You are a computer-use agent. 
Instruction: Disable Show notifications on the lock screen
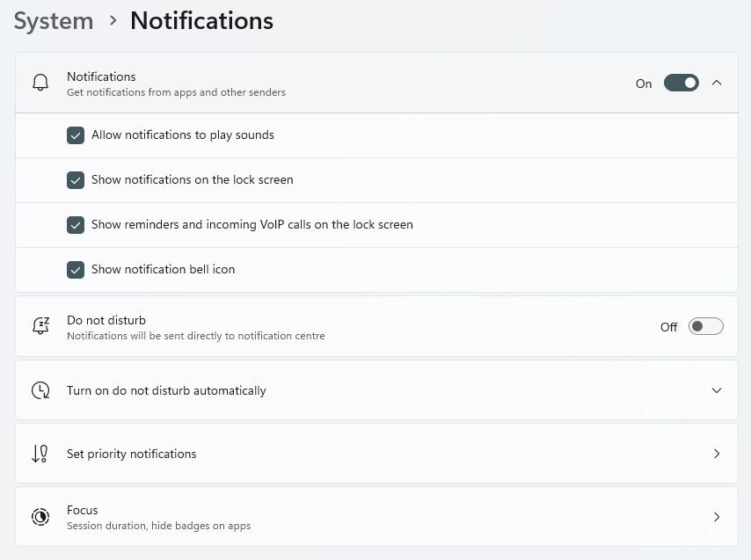tap(76, 179)
